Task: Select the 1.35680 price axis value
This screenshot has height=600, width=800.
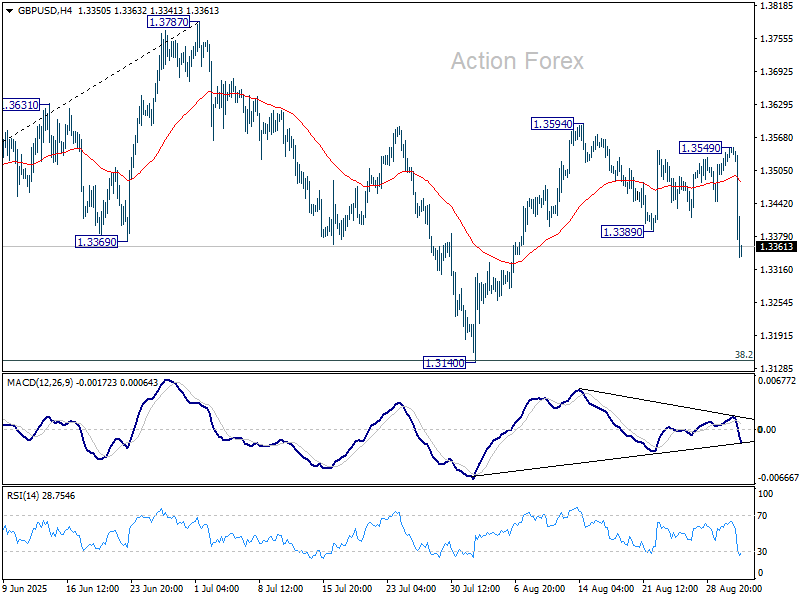Action: click(777, 138)
